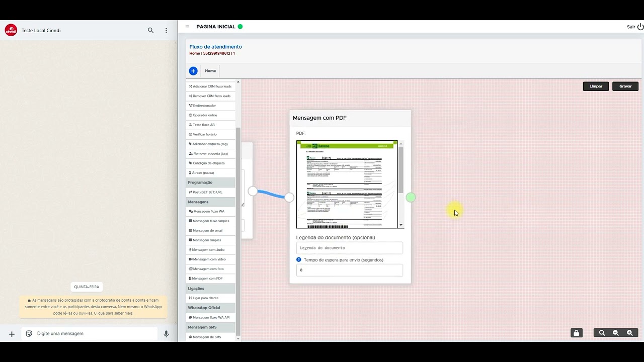
Task: Click the PDF preview thumbnail
Action: point(347,185)
